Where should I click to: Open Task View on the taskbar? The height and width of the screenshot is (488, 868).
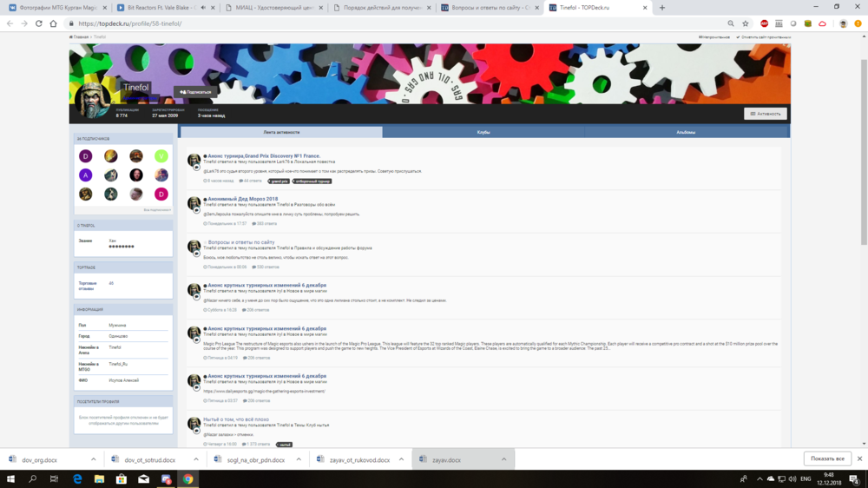click(54, 479)
